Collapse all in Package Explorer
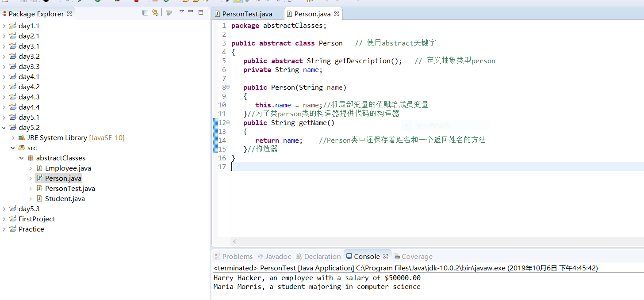This screenshot has height=300, width=644. tap(145, 13)
